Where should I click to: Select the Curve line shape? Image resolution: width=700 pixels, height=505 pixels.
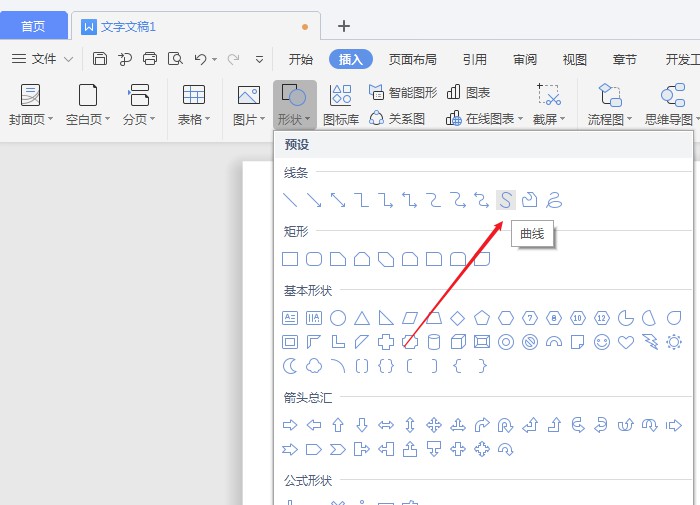point(505,200)
